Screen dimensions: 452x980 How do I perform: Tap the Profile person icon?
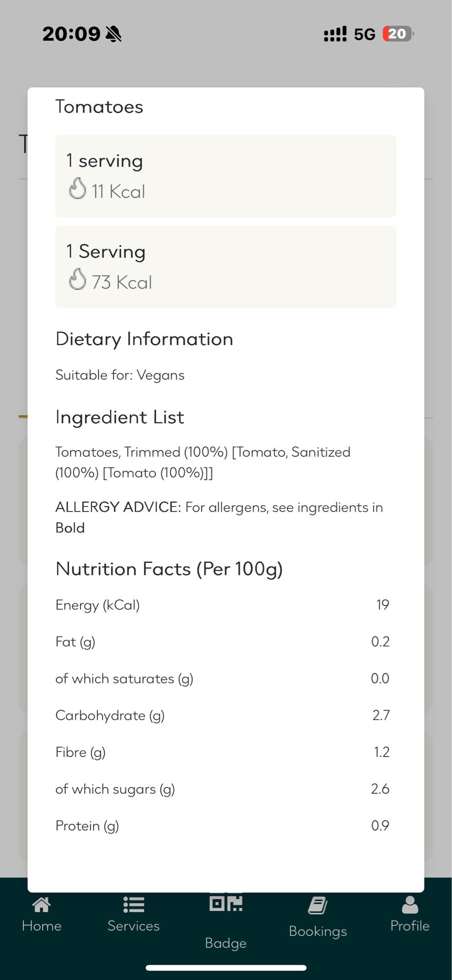410,905
